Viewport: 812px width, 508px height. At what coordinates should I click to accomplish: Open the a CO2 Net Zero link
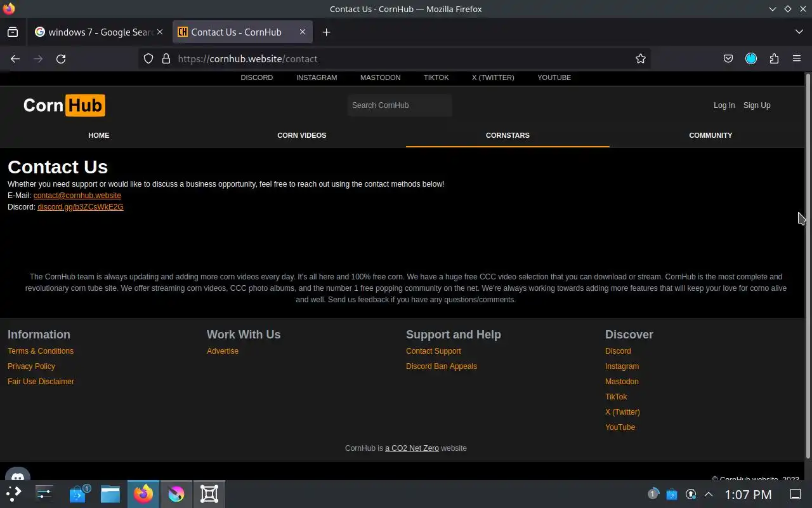(x=412, y=448)
